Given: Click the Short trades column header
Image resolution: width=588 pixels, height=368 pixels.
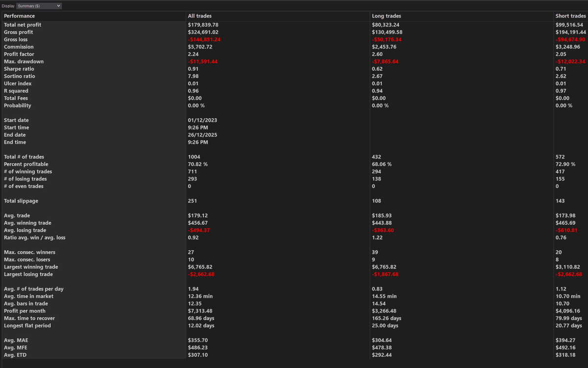Looking at the screenshot, I should pyautogui.click(x=571, y=16).
